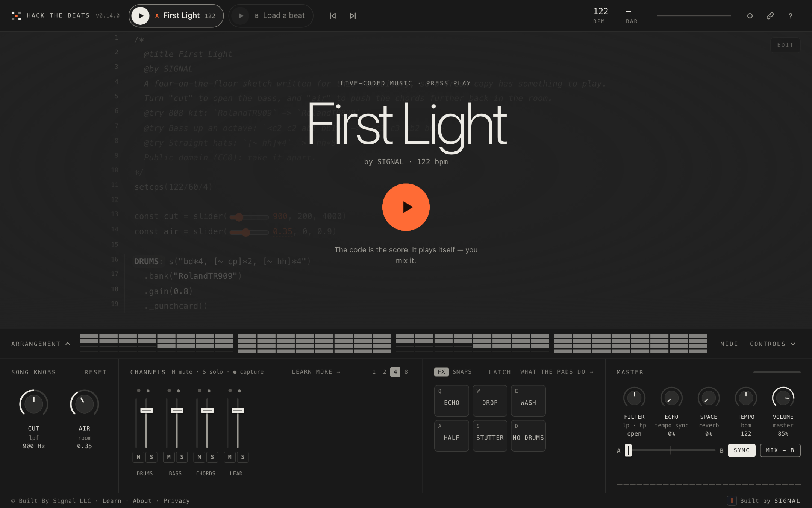Viewport: 812px width, 508px height.
Task: Reset the song knobs
Action: pos(95,372)
